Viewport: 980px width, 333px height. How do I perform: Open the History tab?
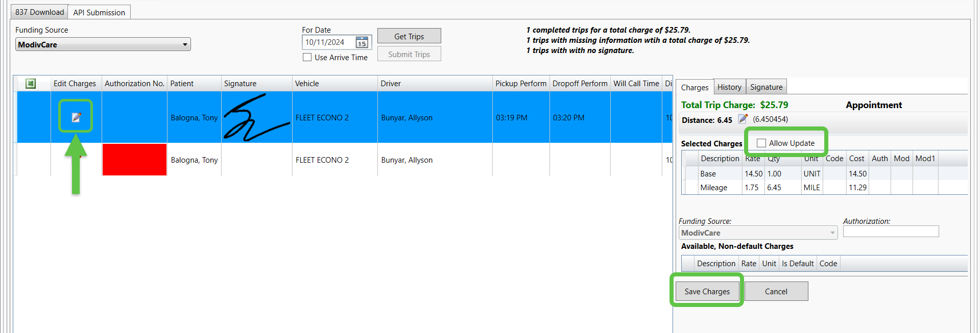(x=729, y=87)
